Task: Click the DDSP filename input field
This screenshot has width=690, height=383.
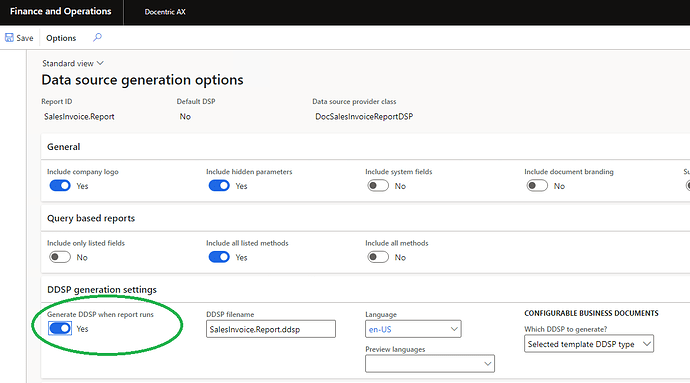Action: 271,329
